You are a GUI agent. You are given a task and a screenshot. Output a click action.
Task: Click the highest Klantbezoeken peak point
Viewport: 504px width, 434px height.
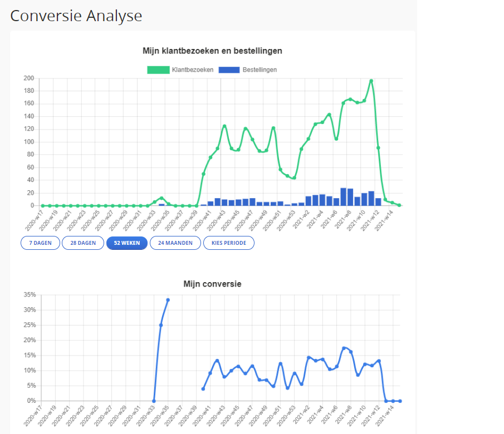click(371, 81)
